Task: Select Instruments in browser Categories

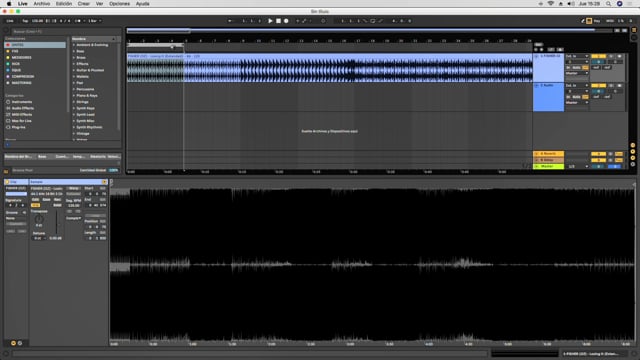Action: click(22, 102)
